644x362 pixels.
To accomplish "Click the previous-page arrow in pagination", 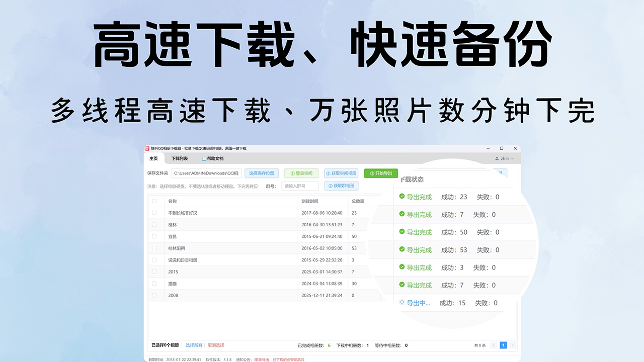I will pyautogui.click(x=494, y=345).
